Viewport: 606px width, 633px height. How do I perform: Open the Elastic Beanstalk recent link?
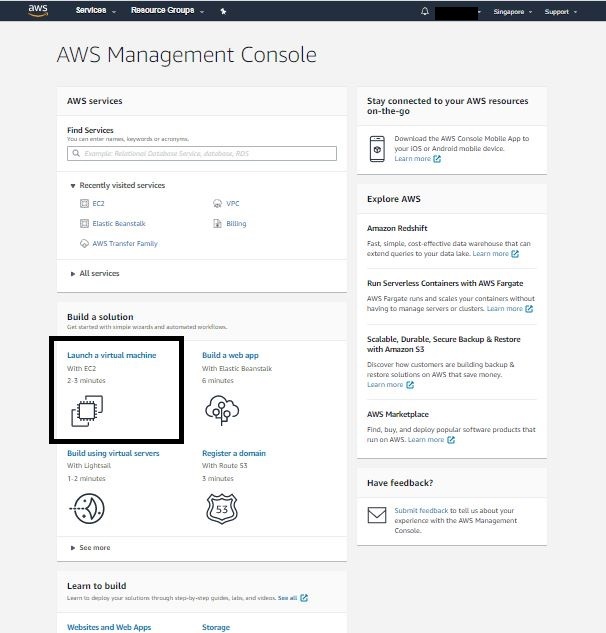119,224
